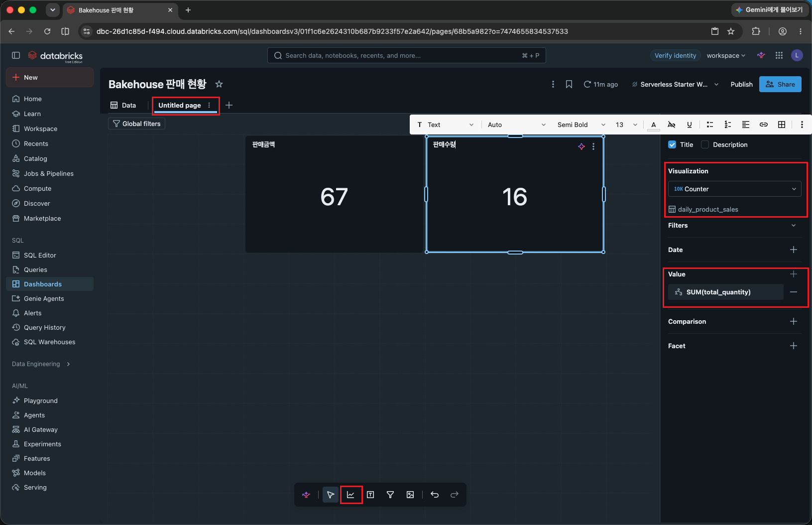
Task: Select the Untitled page tab
Action: (180, 105)
